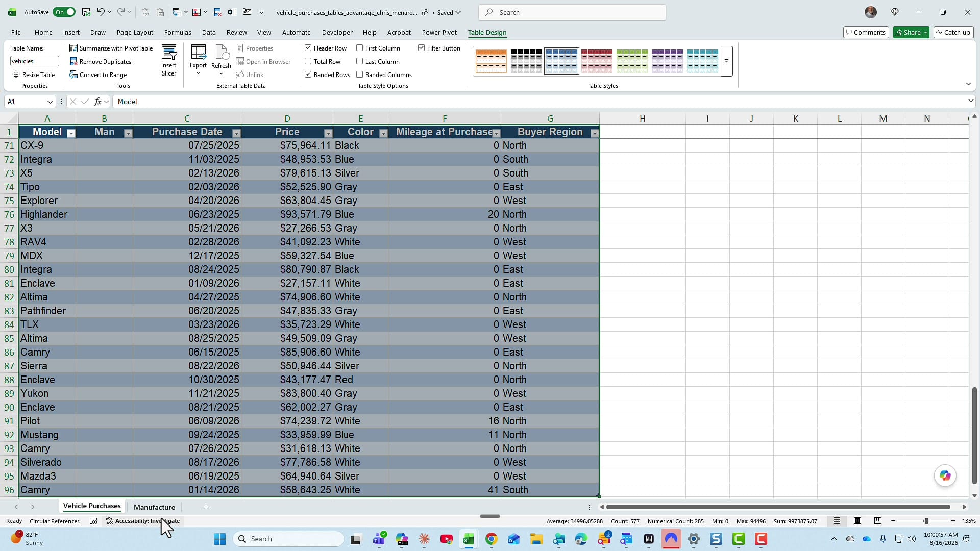Enable the Banded Columns checkbox
The width and height of the screenshot is (980, 551).
pos(360,74)
